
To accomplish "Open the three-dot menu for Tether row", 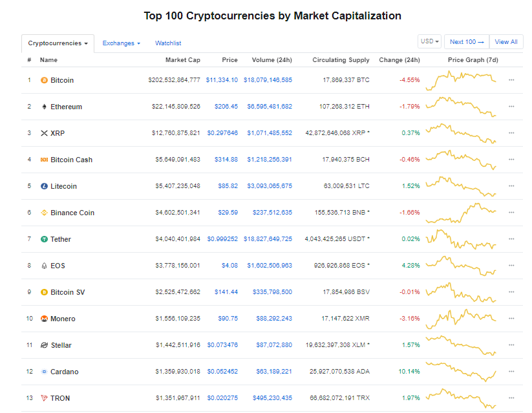I will pyautogui.click(x=511, y=239).
